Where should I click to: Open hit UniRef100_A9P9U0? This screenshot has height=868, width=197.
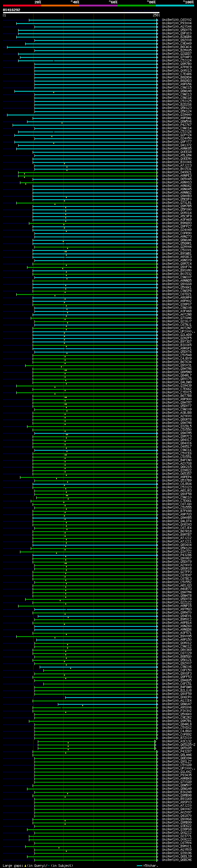coord(177,399)
